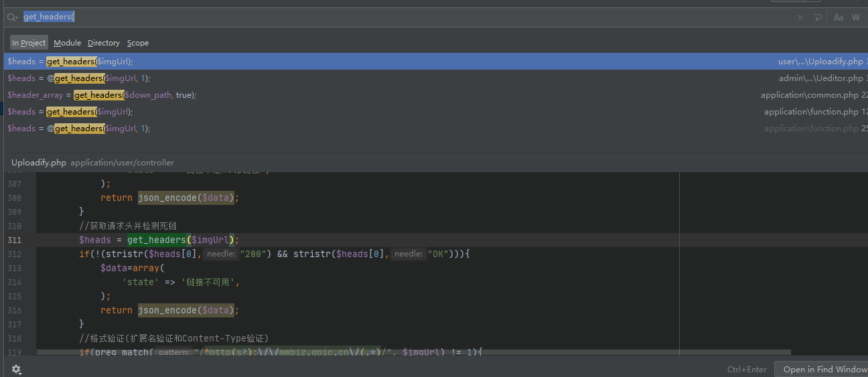
Task: Clear the search text field
Action: pos(800,17)
